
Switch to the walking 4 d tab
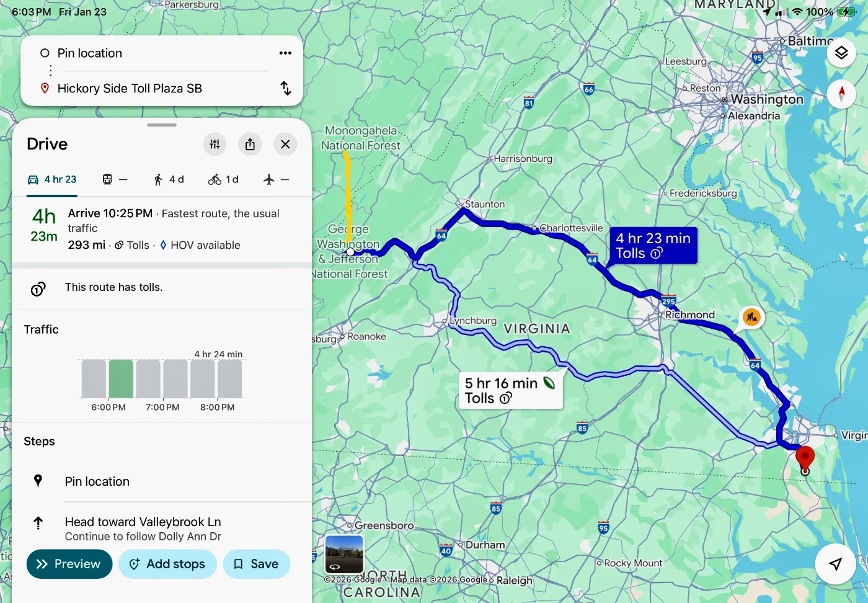(169, 180)
